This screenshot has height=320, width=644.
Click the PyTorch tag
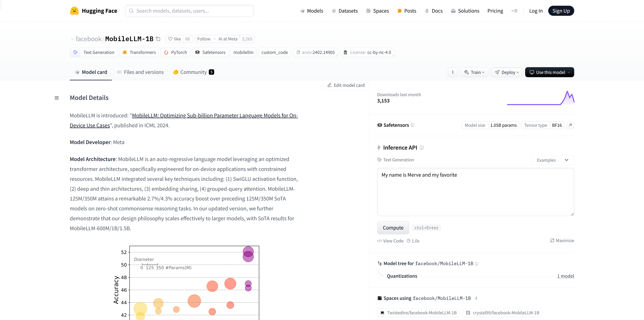(175, 52)
